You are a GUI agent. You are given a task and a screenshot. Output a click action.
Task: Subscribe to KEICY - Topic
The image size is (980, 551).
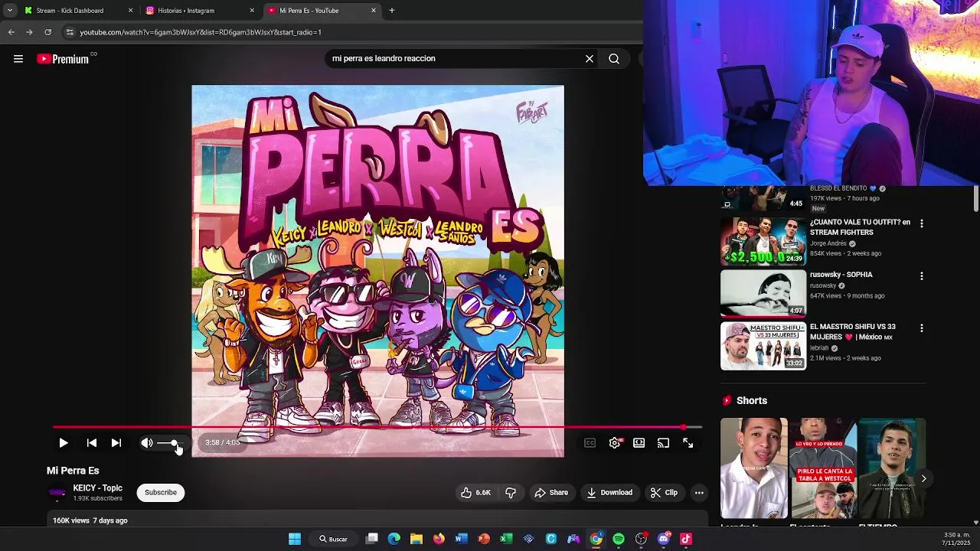(x=161, y=493)
